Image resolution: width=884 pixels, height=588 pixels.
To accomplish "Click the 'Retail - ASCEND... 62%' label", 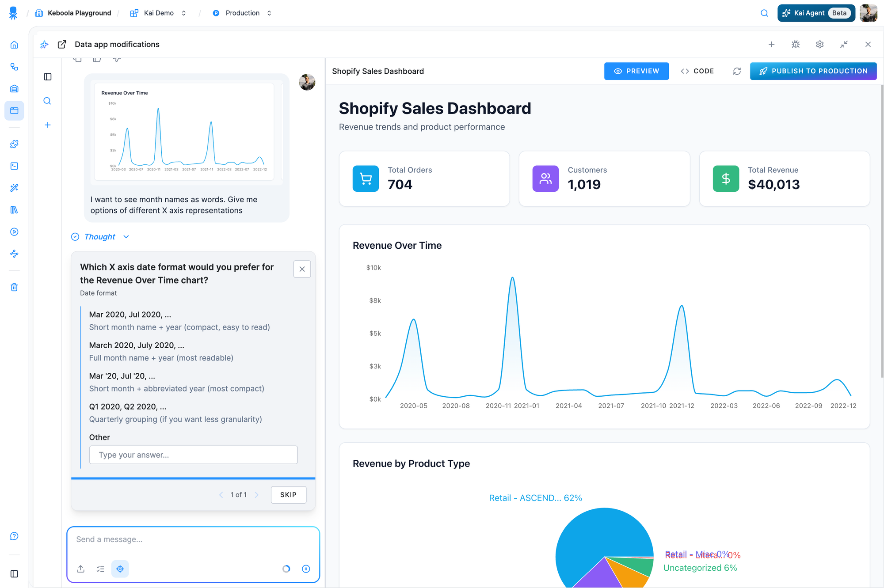I will pyautogui.click(x=535, y=498).
